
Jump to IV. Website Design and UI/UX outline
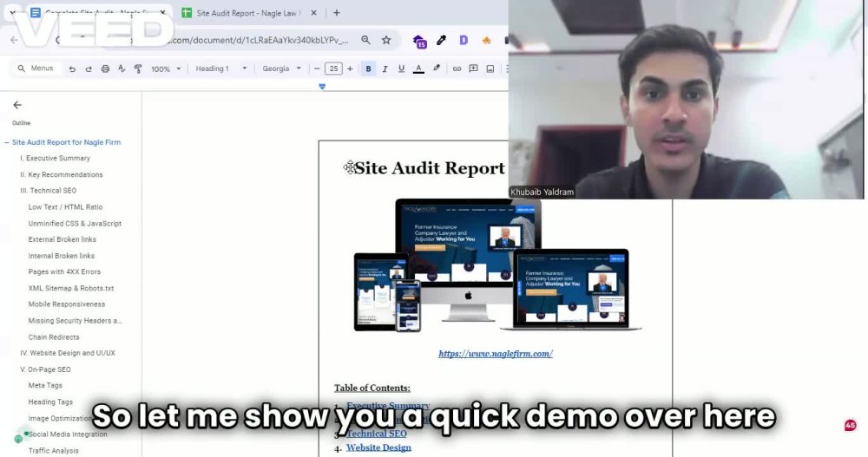pyautogui.click(x=68, y=353)
